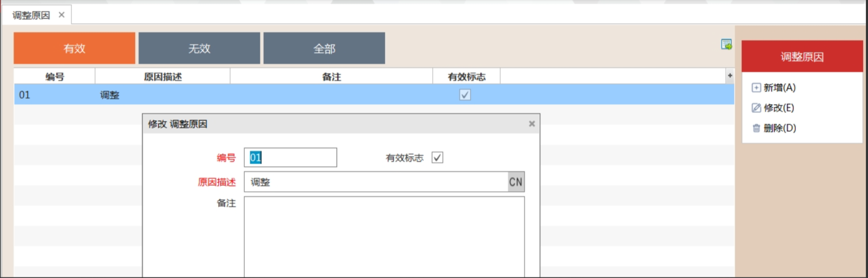Switch to the 无效 filter tab
The height and width of the screenshot is (278, 868).
pyautogui.click(x=199, y=48)
